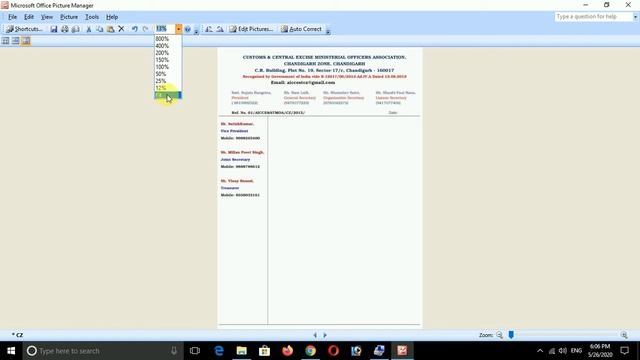Select 100% zoom option
This screenshot has width=640, height=360.
[168, 67]
